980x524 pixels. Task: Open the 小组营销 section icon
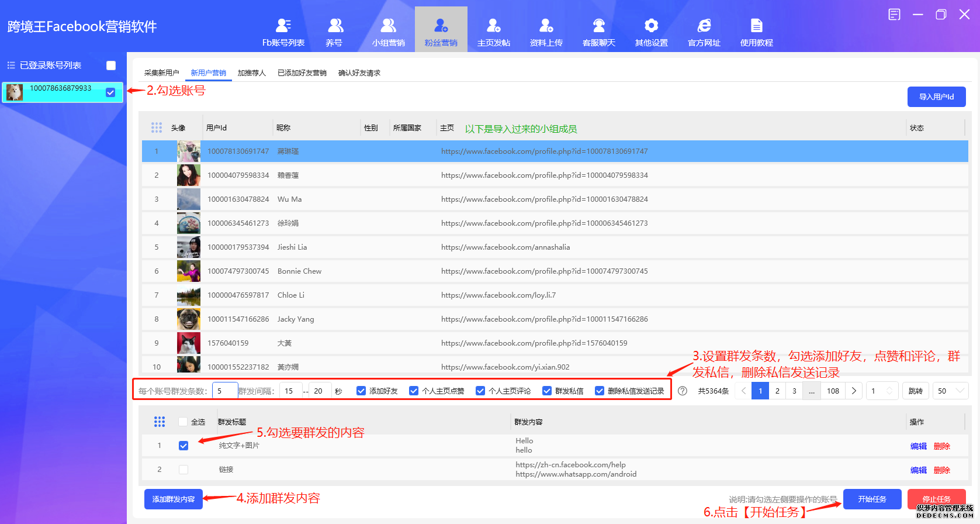coord(388,26)
